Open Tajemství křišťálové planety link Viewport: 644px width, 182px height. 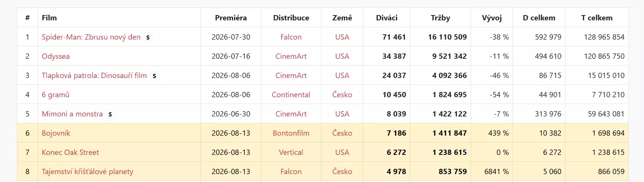click(87, 171)
